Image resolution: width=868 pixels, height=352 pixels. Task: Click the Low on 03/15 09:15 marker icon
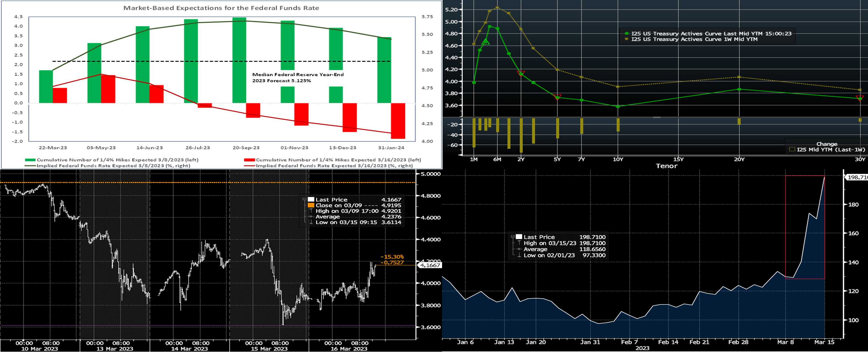tap(311, 222)
